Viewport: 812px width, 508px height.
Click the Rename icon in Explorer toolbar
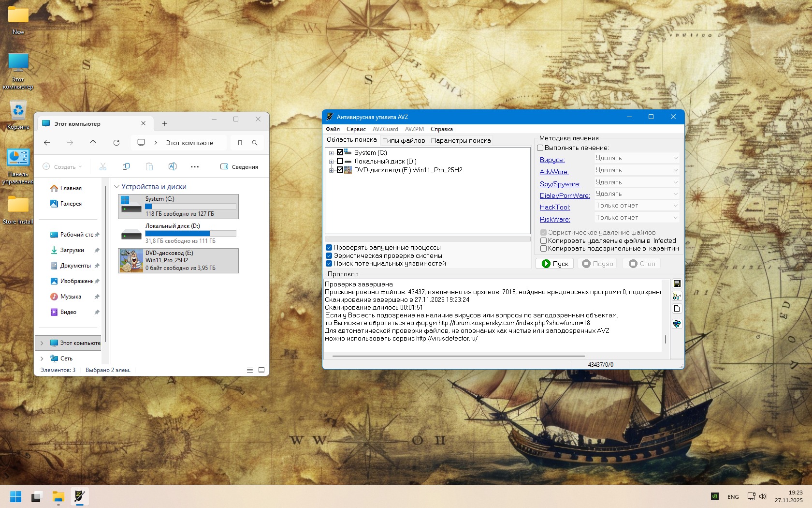point(172,166)
